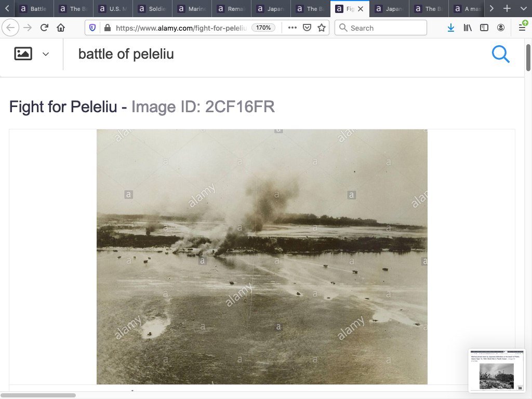The width and height of the screenshot is (532, 399).
Task: Reload the current page
Action: click(44, 28)
